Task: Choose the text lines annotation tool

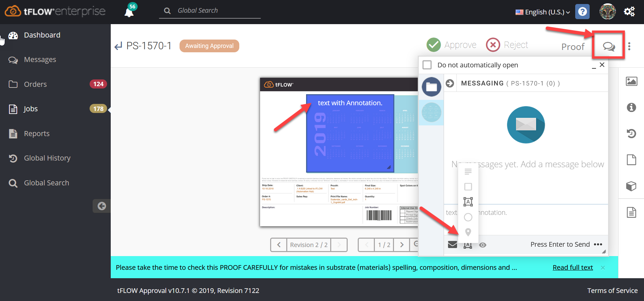Action: [x=468, y=172]
